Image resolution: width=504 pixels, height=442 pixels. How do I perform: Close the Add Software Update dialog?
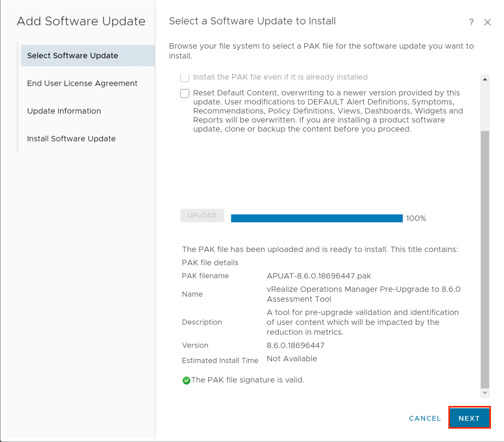487,22
